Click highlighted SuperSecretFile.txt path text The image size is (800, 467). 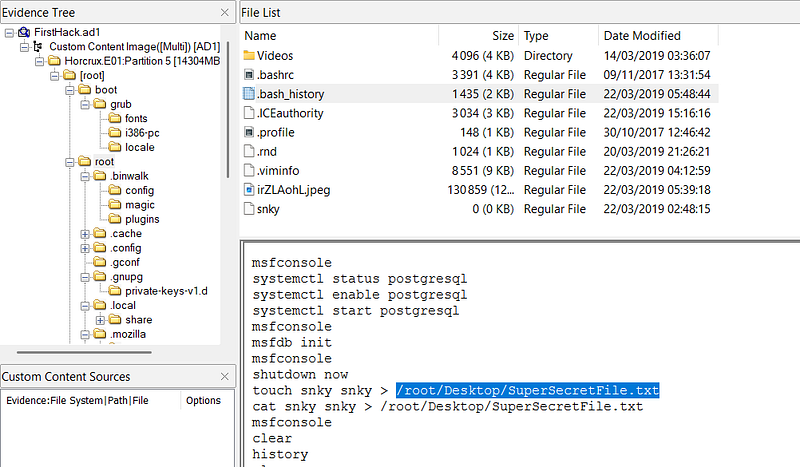[x=527, y=390]
